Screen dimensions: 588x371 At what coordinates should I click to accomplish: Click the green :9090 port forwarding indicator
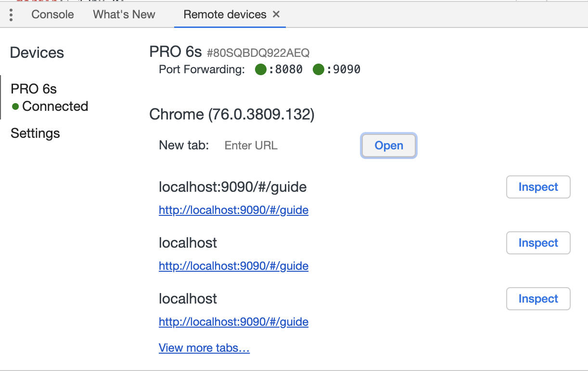click(318, 70)
